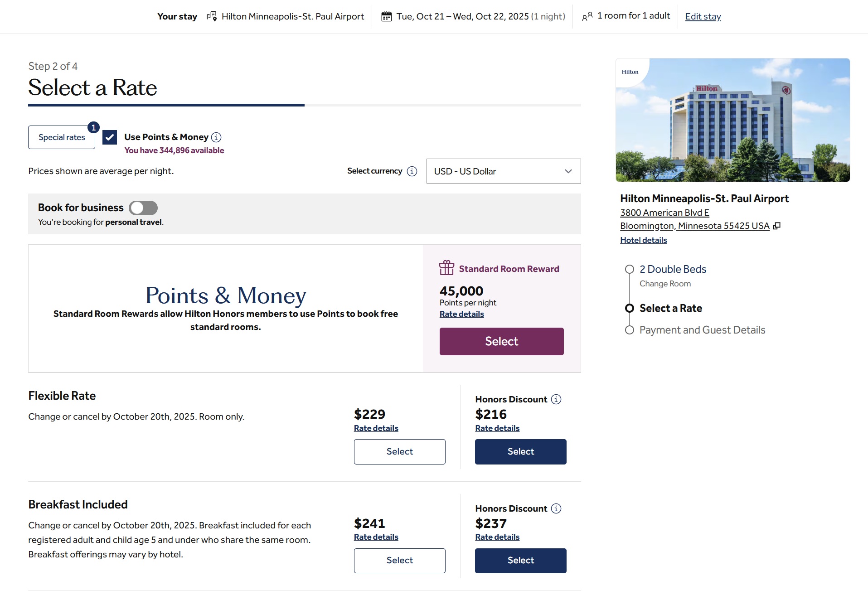Viewport: 868px width, 600px height.
Task: Click the hotel building icon in the stay bar
Action: click(212, 16)
